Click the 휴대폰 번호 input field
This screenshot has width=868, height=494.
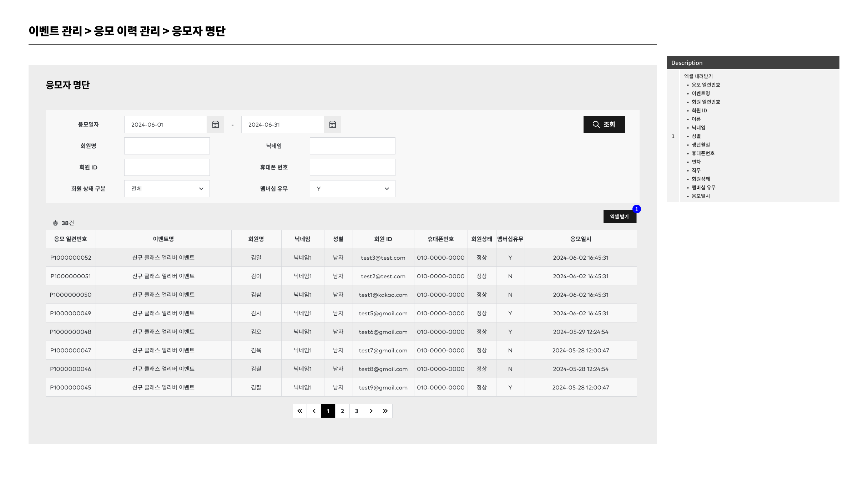[353, 167]
